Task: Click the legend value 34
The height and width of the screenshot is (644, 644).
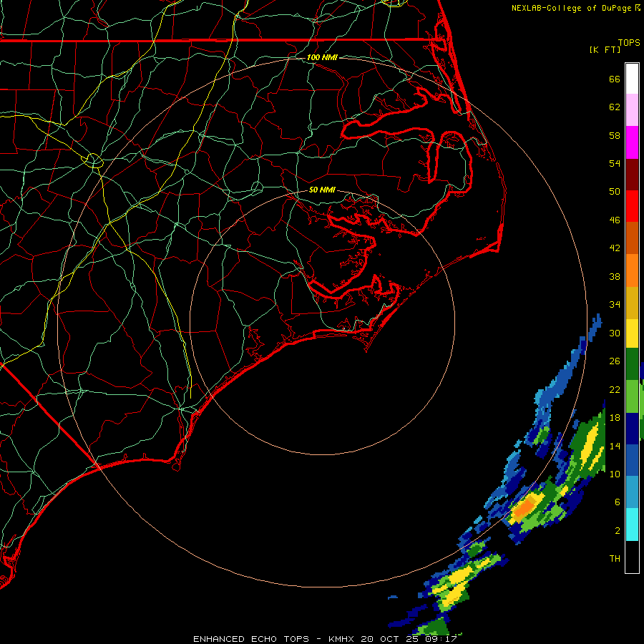Action: pyautogui.click(x=615, y=305)
